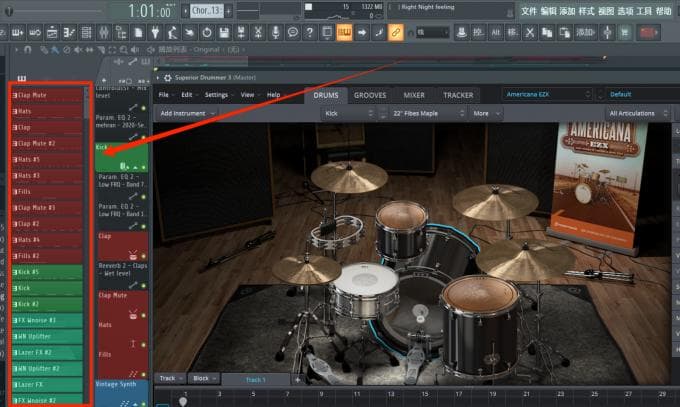Open the 工具 menu
680x407 pixels.
click(644, 11)
